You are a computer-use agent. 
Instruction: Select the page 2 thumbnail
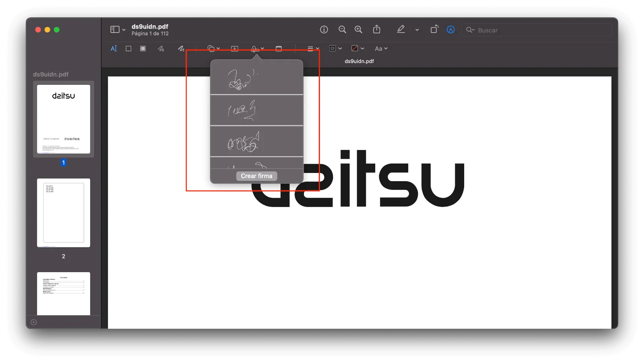(x=64, y=213)
